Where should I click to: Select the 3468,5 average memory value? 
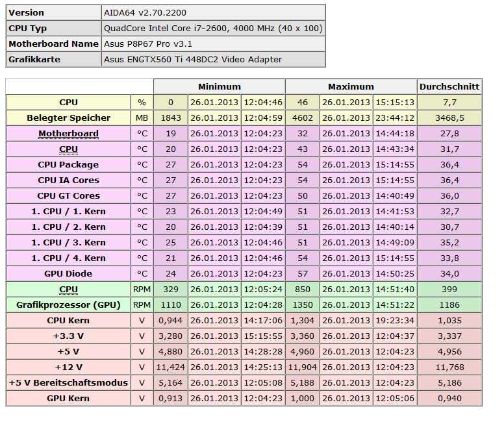click(x=449, y=118)
